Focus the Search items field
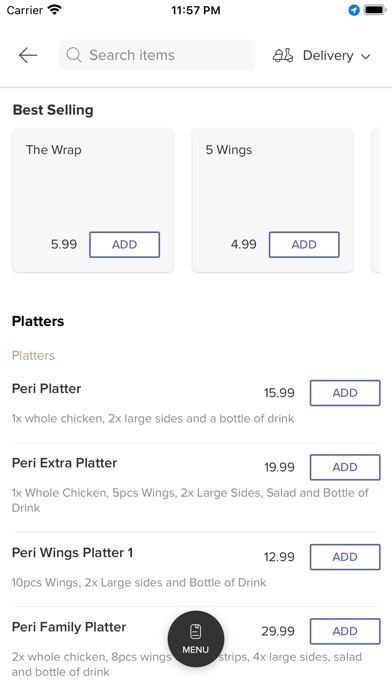 [157, 55]
